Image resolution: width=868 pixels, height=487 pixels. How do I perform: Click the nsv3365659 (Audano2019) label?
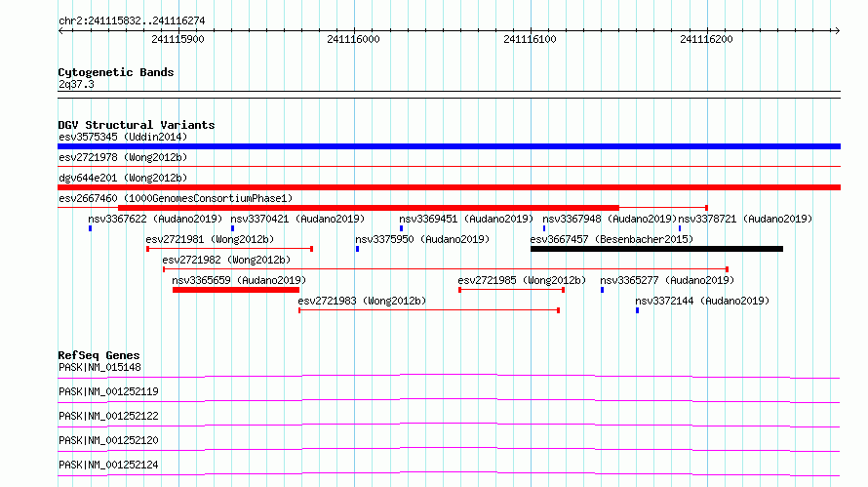239,280
